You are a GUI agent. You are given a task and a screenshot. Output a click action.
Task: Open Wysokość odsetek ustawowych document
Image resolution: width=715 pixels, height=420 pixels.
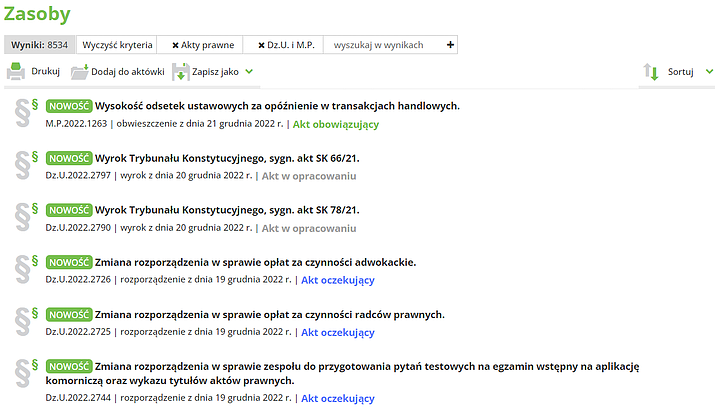(277, 106)
